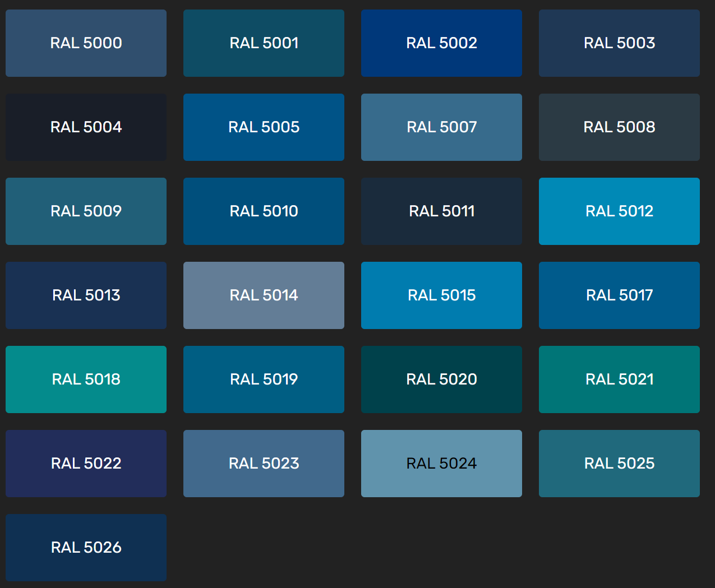The width and height of the screenshot is (715, 588).
Task: Select the RAL 5000 color swatch
Action: pos(86,43)
